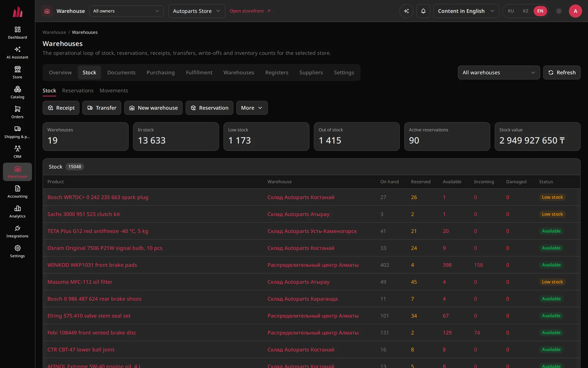Open the Catalog sidebar item
Viewport: 588px width, 368px height.
[x=17, y=93]
